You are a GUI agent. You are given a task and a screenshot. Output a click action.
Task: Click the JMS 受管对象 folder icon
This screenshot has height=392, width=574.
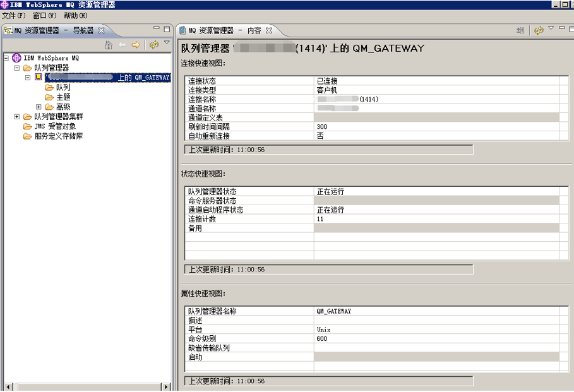pos(27,126)
